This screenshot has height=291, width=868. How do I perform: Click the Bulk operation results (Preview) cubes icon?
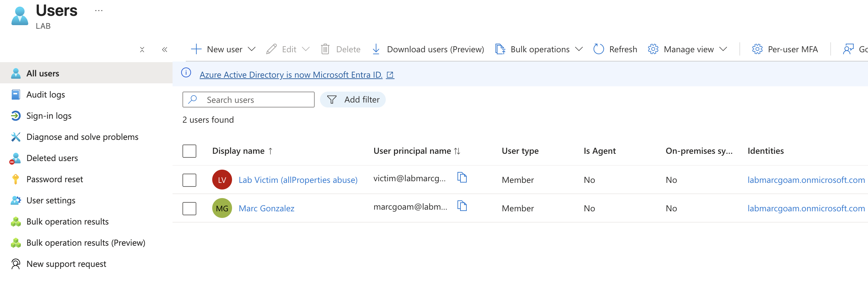tap(16, 243)
